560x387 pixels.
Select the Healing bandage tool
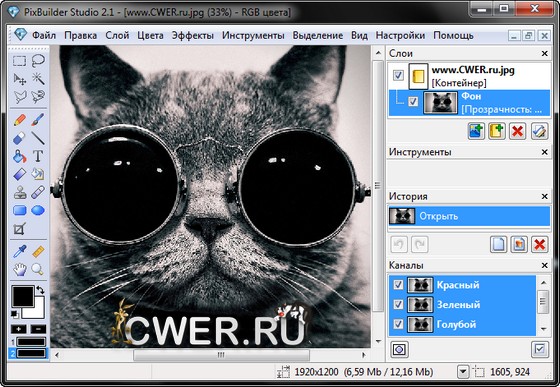click(38, 192)
